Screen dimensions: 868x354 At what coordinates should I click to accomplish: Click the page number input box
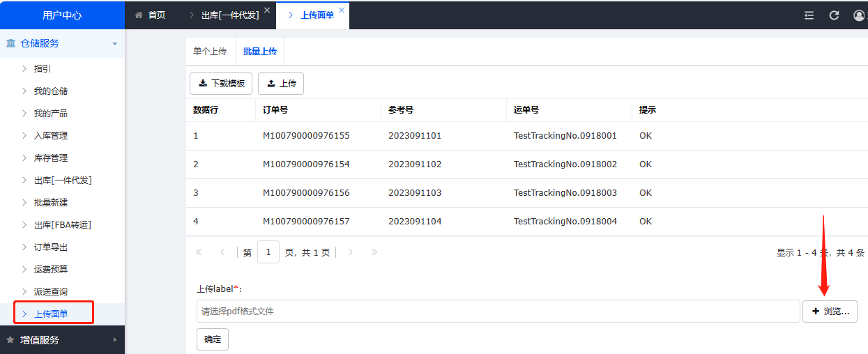click(268, 252)
